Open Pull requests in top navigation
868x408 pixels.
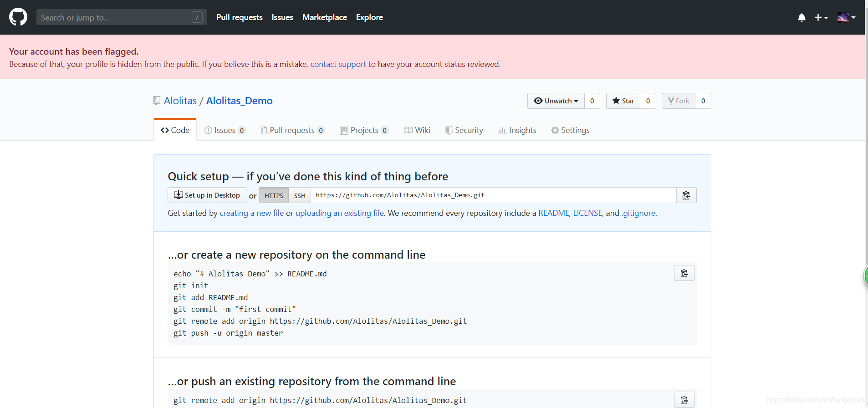coord(240,17)
